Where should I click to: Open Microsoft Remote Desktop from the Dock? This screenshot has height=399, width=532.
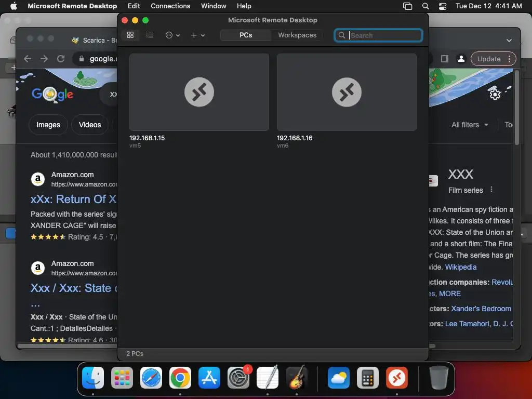click(396, 378)
